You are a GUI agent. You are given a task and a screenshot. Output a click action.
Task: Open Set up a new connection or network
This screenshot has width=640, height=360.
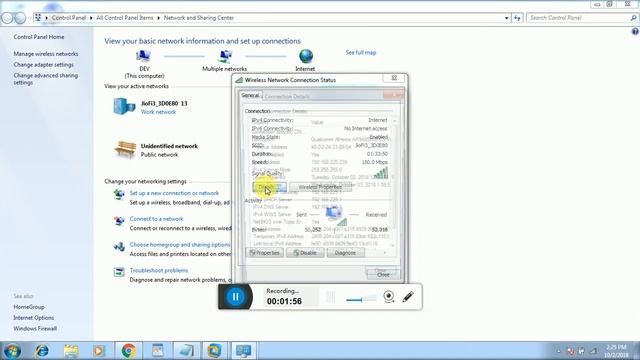coord(174,193)
